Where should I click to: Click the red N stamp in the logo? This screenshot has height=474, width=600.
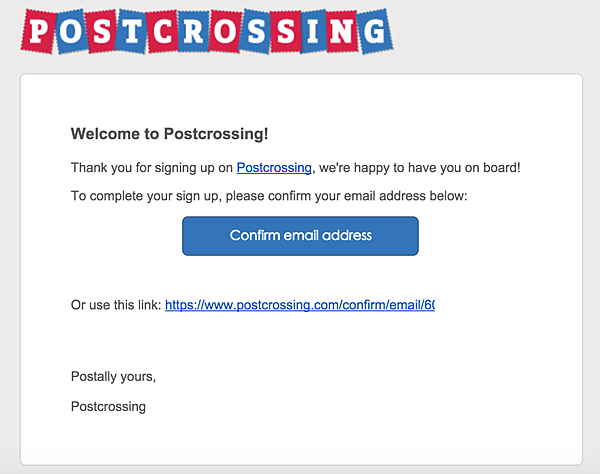[342, 31]
